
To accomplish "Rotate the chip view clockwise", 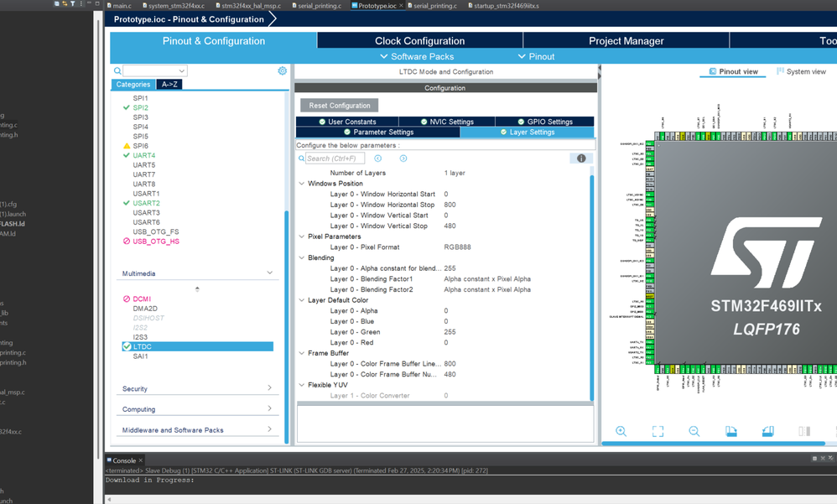I will click(730, 431).
